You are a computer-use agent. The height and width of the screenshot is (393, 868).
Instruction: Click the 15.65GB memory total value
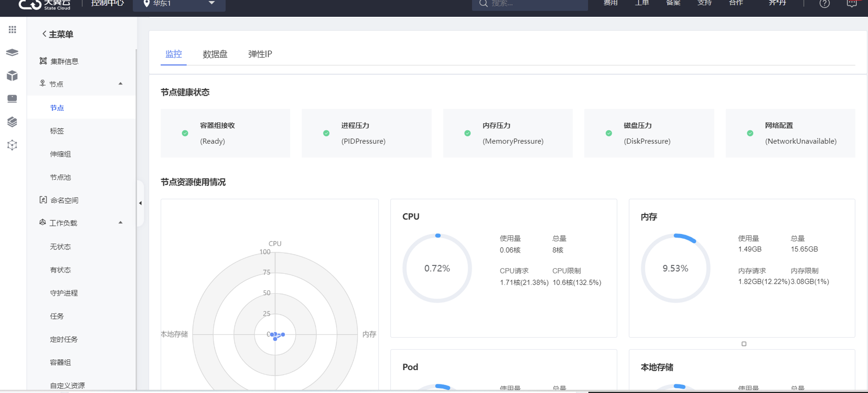[804, 249]
